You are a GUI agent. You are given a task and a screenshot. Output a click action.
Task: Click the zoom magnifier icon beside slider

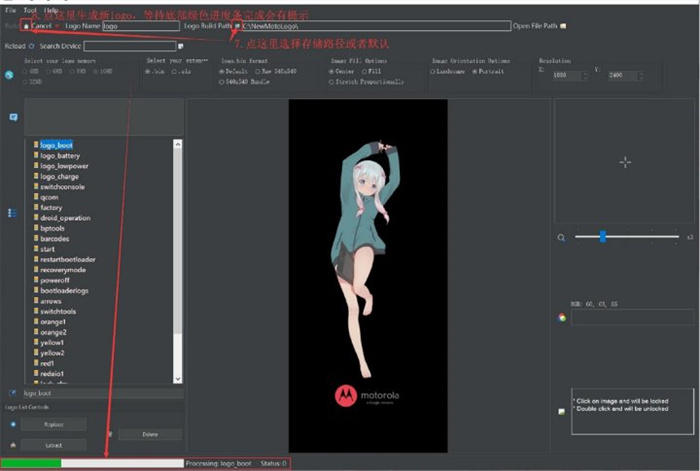point(561,237)
